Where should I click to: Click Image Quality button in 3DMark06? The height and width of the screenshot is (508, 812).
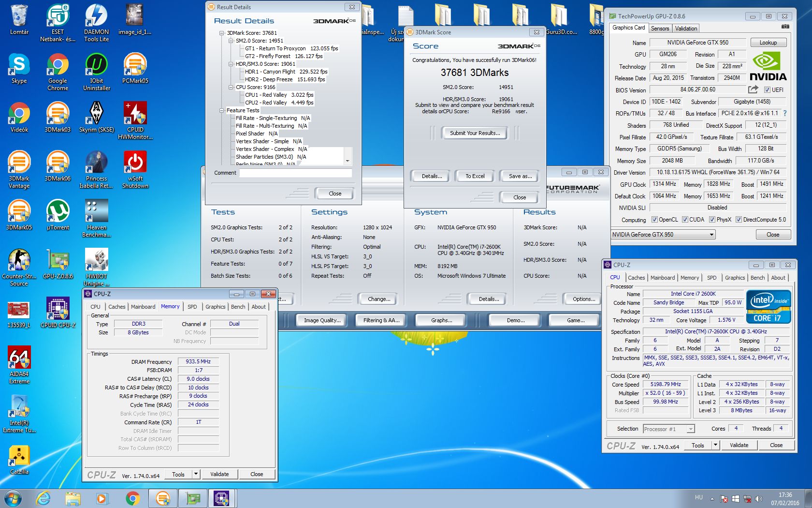pyautogui.click(x=322, y=320)
